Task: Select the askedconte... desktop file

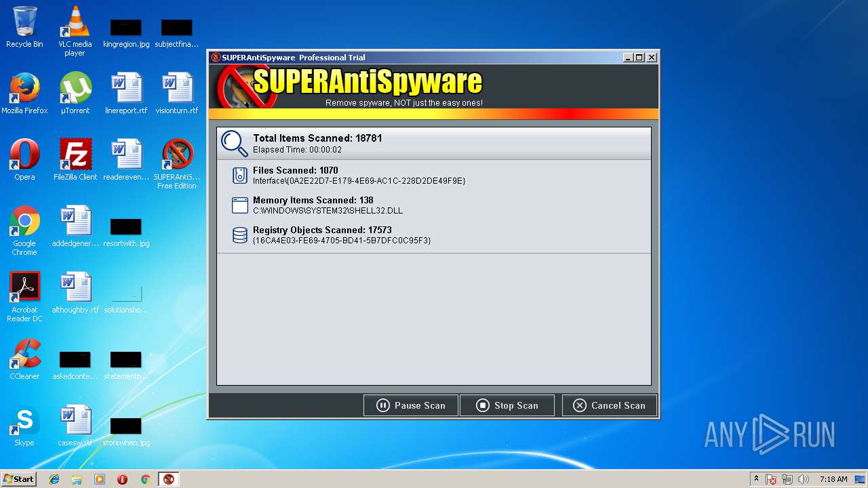Action: pyautogui.click(x=75, y=365)
